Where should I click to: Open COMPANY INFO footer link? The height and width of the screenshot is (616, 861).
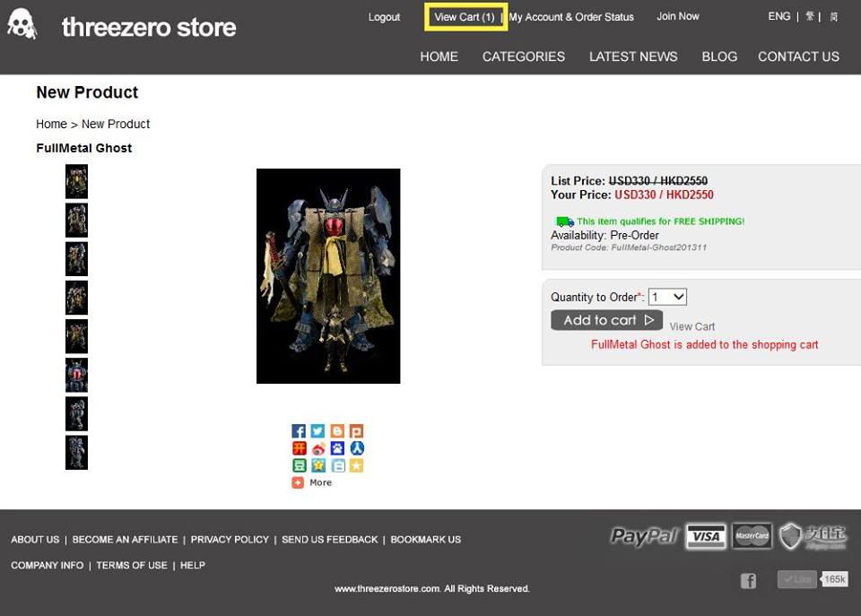(x=48, y=566)
